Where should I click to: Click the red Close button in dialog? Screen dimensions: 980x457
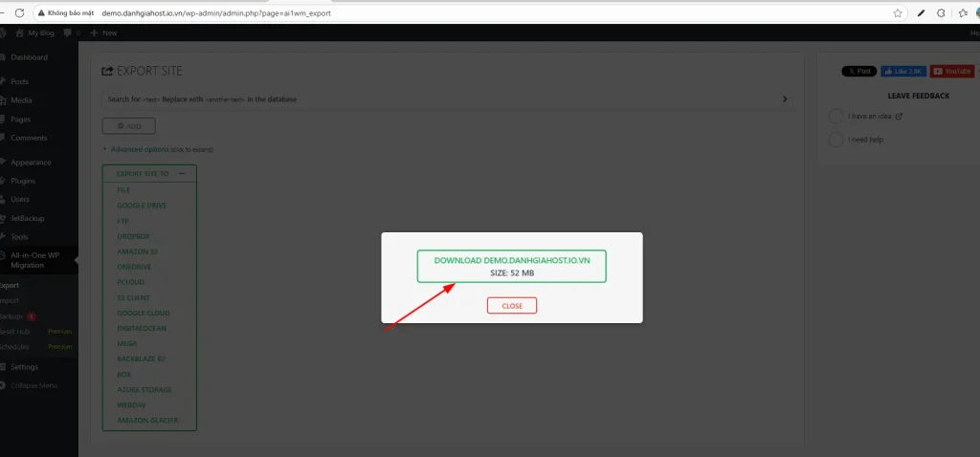(512, 306)
